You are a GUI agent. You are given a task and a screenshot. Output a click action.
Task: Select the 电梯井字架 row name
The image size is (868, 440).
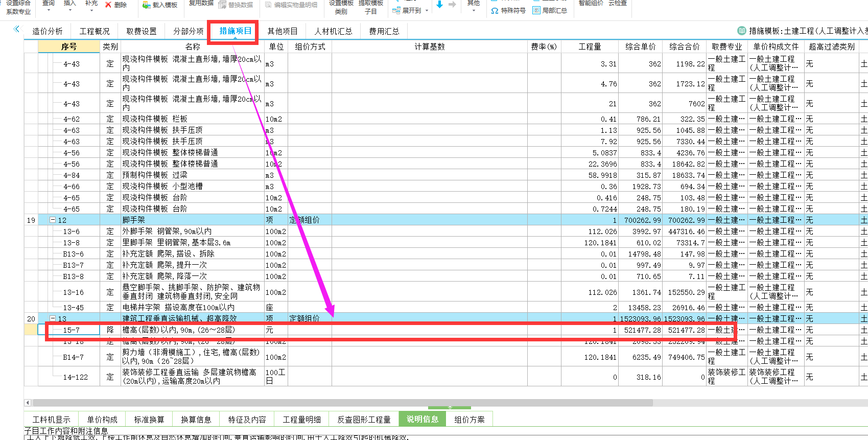tap(178, 308)
